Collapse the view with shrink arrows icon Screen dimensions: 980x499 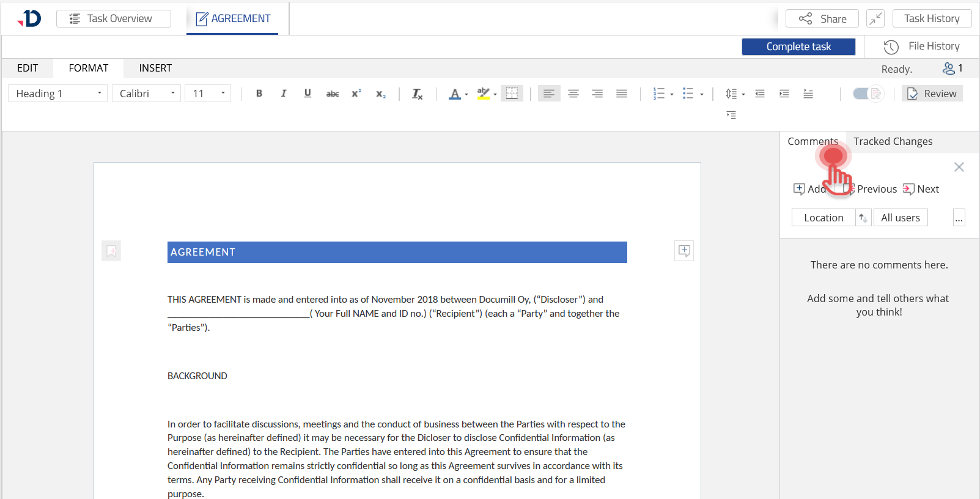875,18
